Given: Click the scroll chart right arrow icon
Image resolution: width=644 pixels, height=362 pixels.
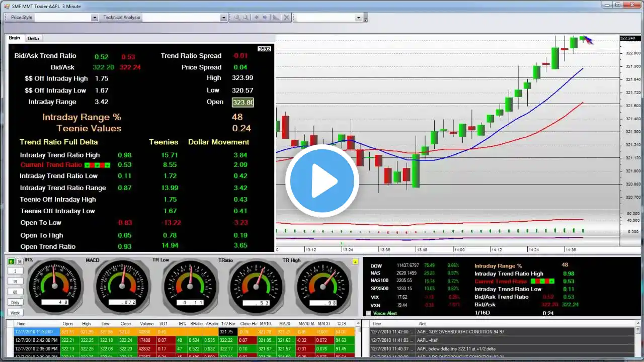Looking at the screenshot, I should point(265,18).
